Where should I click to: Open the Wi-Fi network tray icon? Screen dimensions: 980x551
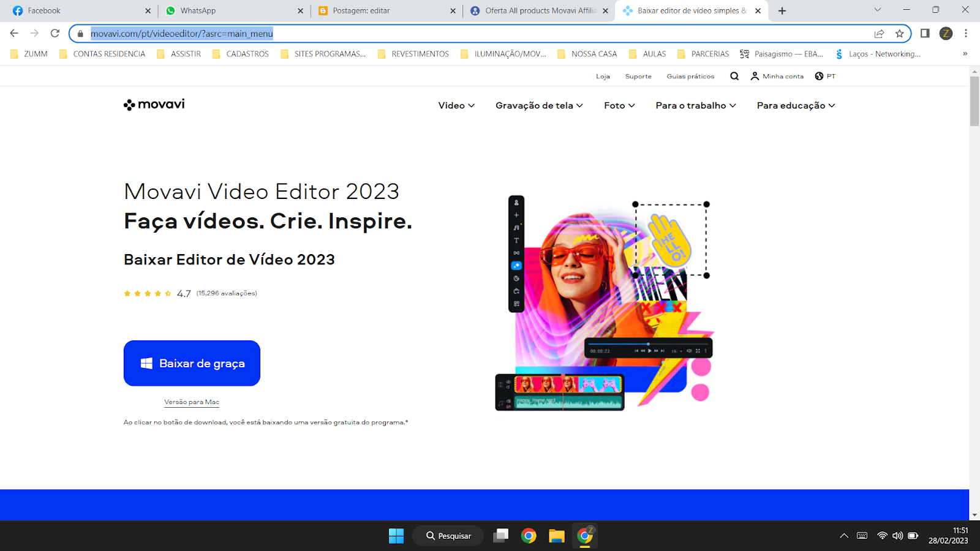click(882, 536)
